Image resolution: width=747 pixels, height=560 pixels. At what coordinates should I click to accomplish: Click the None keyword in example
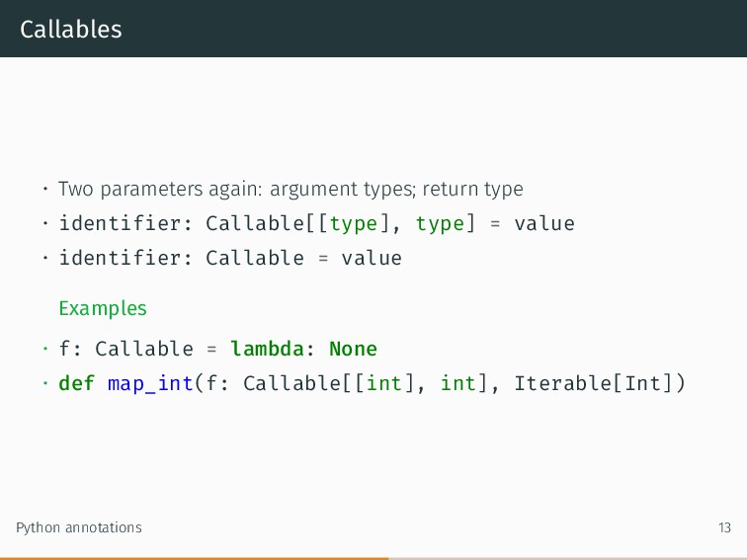tap(353, 349)
